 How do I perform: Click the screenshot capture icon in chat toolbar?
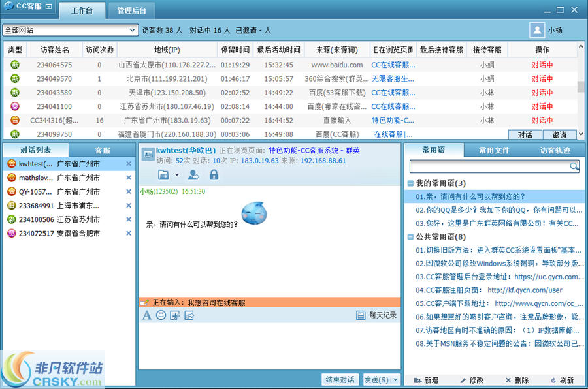click(x=174, y=315)
